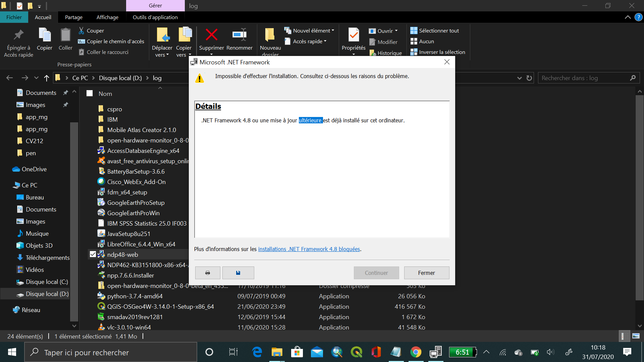The width and height of the screenshot is (644, 362).
Task: Click the Épingler à Accès rapide pin icon
Action: (x=18, y=35)
